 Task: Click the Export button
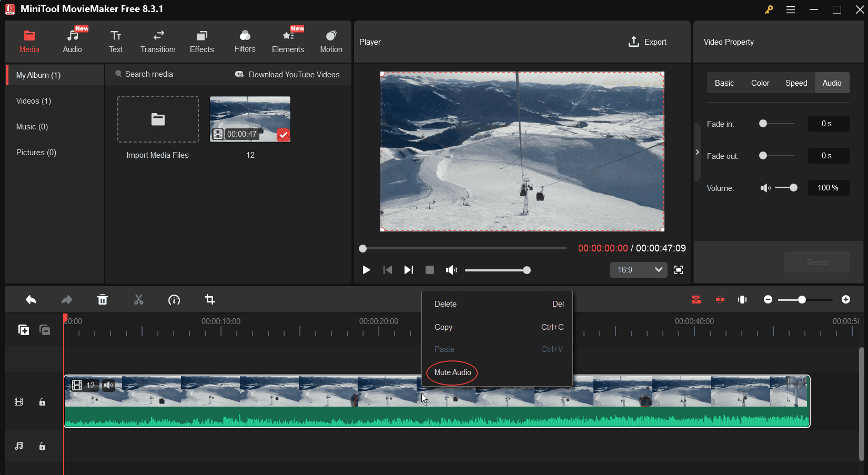pos(648,42)
